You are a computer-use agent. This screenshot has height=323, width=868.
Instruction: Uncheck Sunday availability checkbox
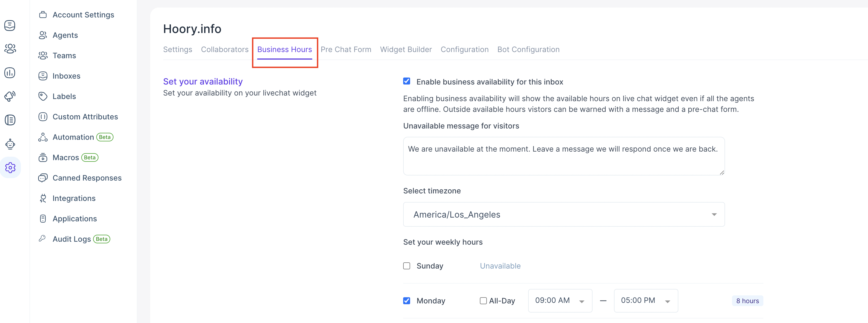[x=406, y=265]
